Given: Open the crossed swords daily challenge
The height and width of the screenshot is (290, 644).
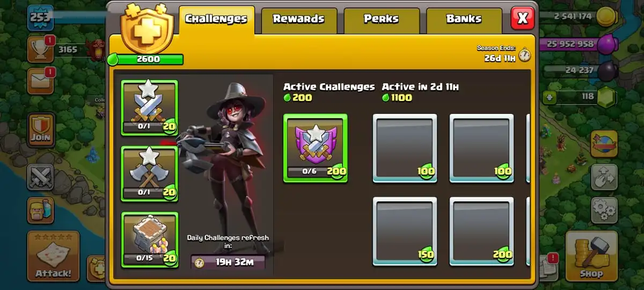Looking at the screenshot, I should pos(149,107).
